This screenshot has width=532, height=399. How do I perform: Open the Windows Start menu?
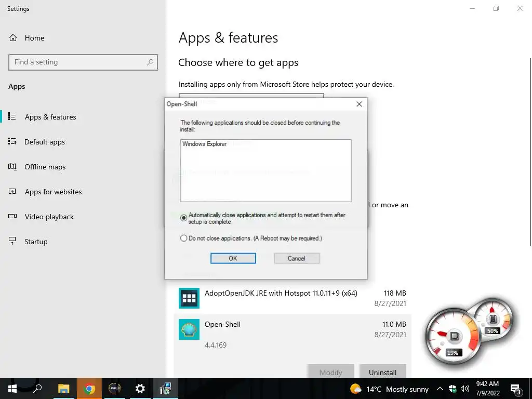(x=12, y=389)
